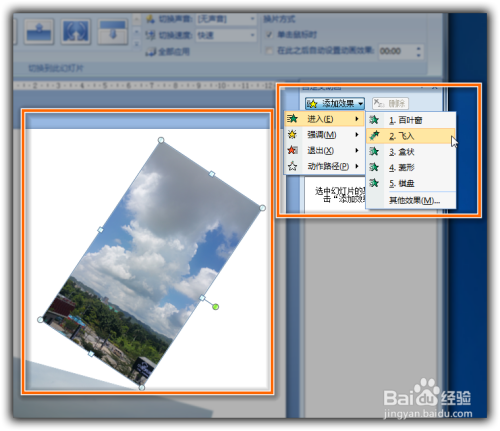
Task: Select the 5. 棋盘 entrance effect
Action: (x=411, y=183)
